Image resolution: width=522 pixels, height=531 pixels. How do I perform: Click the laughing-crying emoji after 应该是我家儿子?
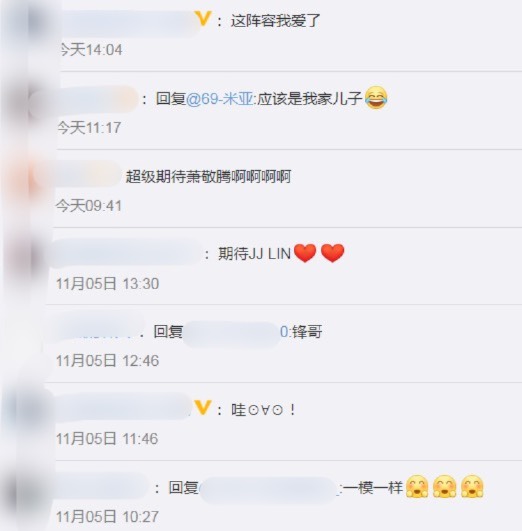[x=376, y=98]
